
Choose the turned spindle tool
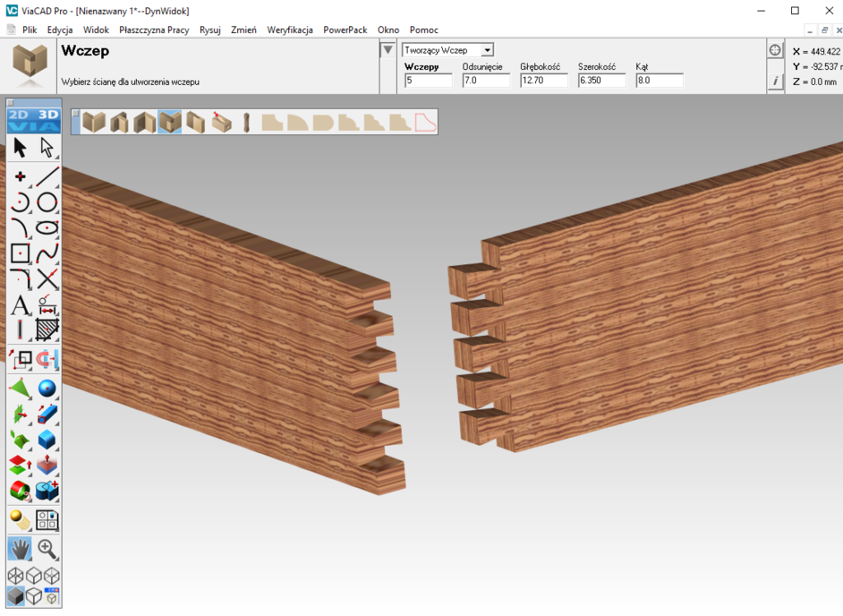pyautogui.click(x=246, y=122)
